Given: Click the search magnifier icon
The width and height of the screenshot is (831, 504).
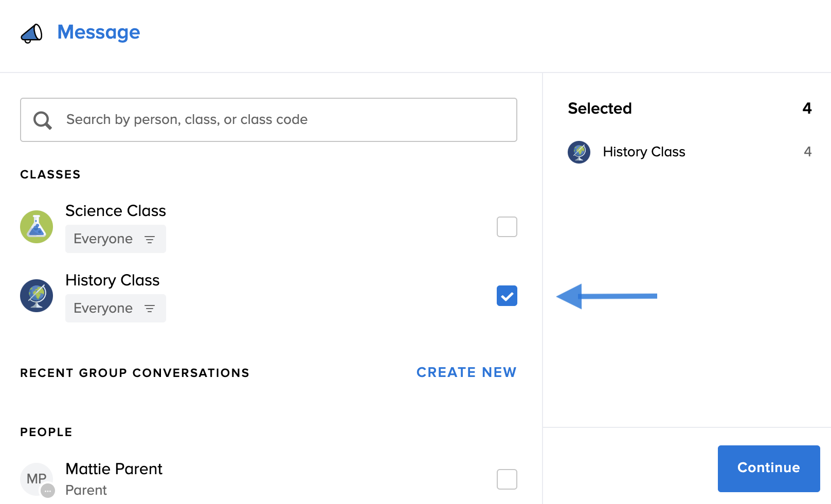Looking at the screenshot, I should (42, 120).
